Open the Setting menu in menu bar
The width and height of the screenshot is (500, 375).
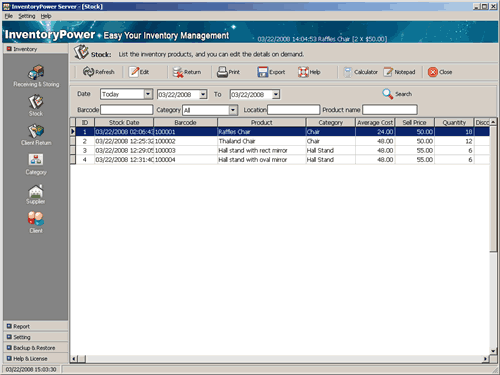click(27, 16)
